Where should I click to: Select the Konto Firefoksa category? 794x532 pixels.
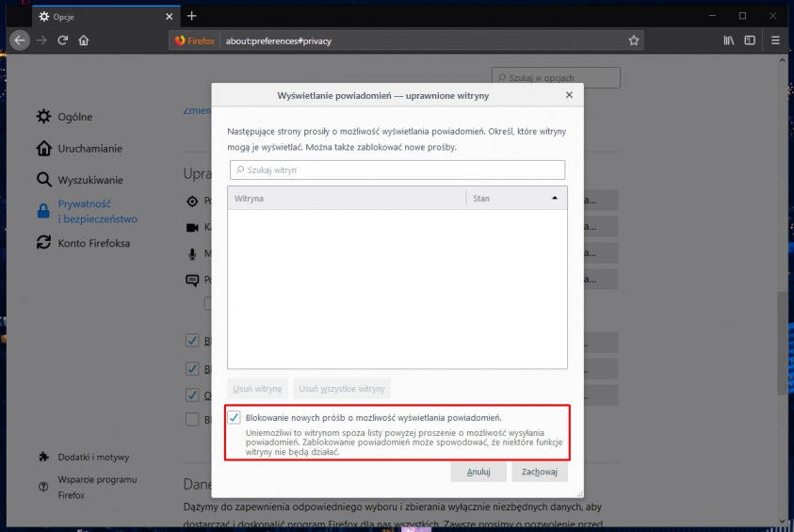point(84,243)
